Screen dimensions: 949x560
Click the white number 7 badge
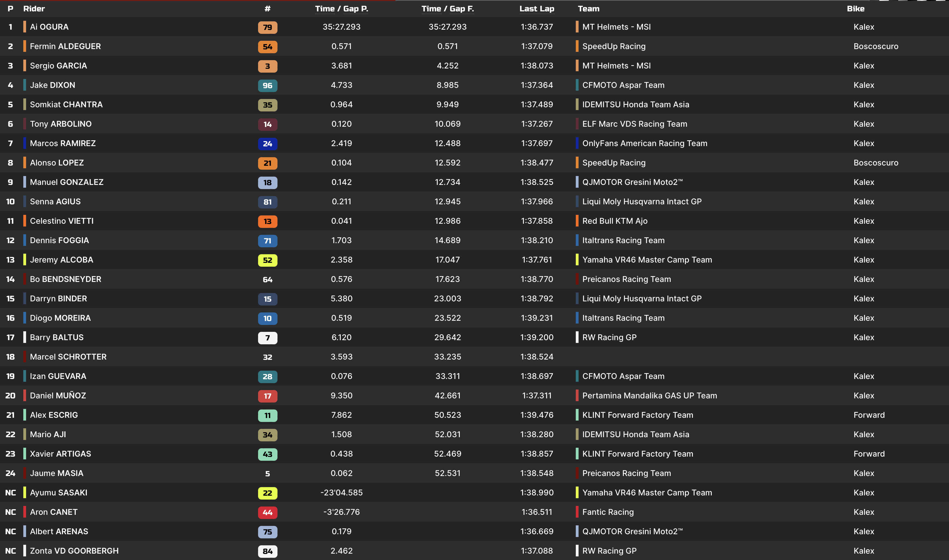click(x=267, y=338)
